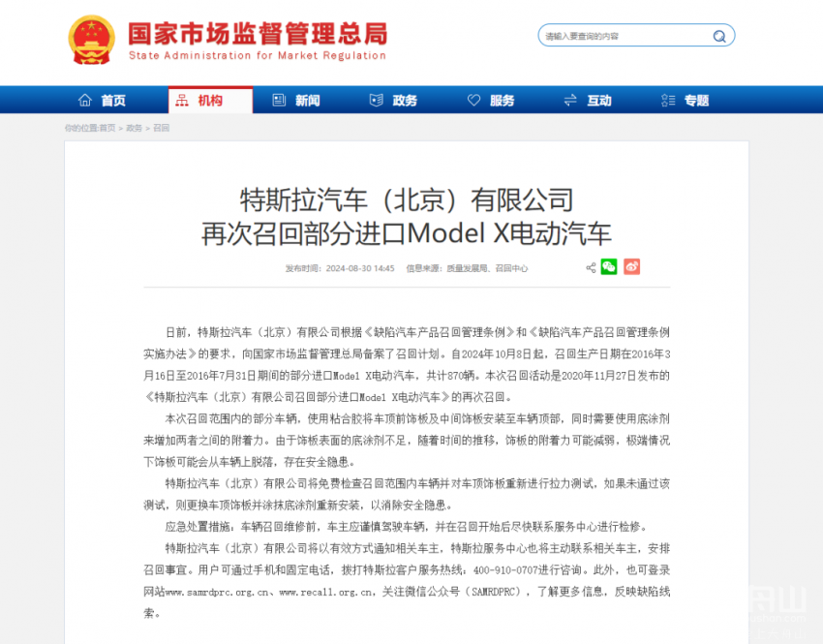Click the national emblem logo

click(x=92, y=40)
